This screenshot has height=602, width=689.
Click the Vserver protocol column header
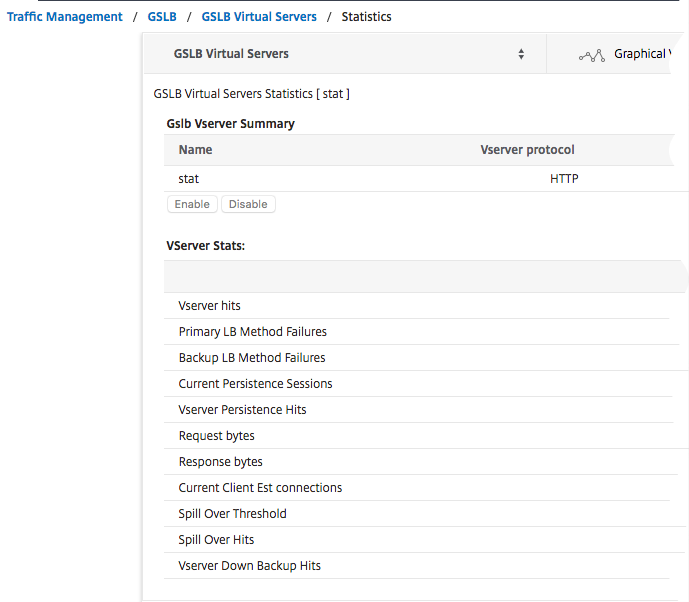527,150
